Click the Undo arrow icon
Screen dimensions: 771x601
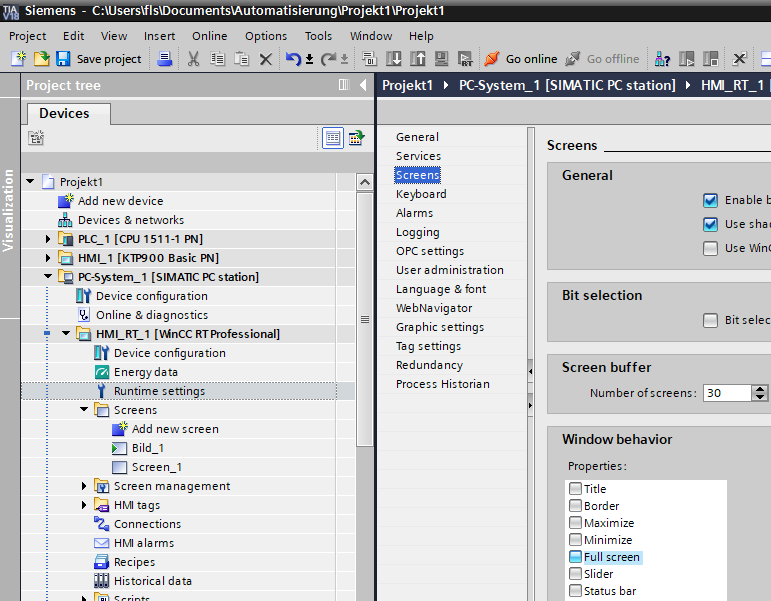292,59
